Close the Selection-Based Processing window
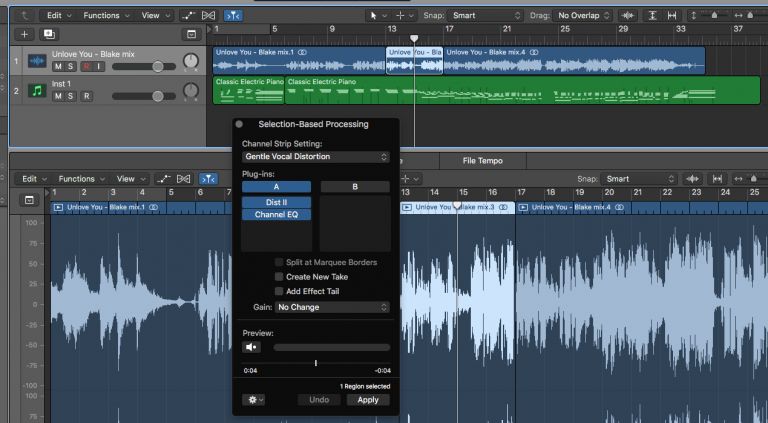 click(239, 124)
